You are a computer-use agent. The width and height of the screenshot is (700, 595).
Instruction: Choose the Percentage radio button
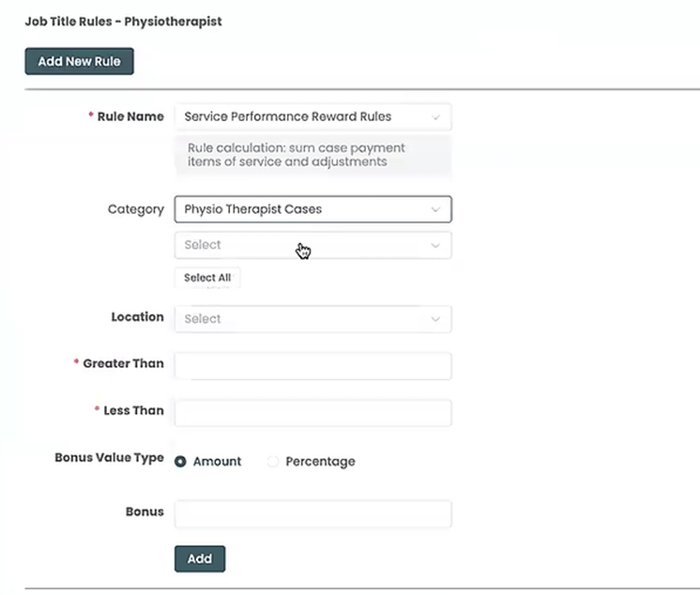274,462
